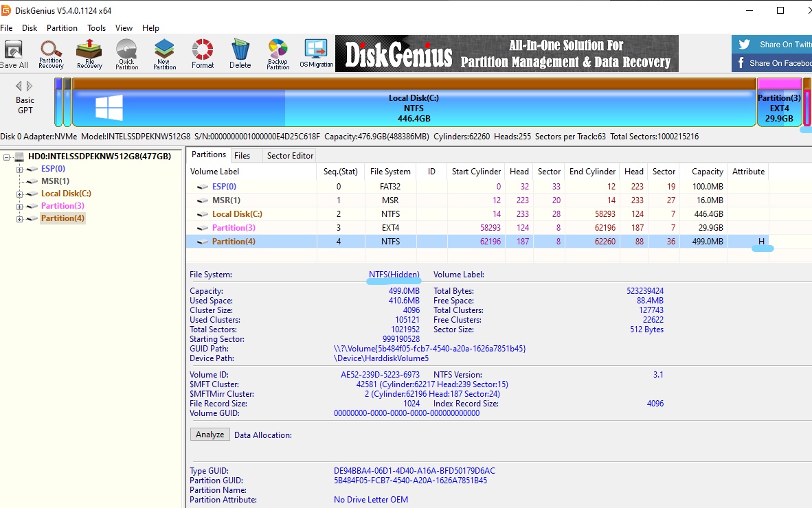Select Local Disk(C:) in the disk tree
Image resolution: width=812 pixels, height=508 pixels.
pos(66,194)
